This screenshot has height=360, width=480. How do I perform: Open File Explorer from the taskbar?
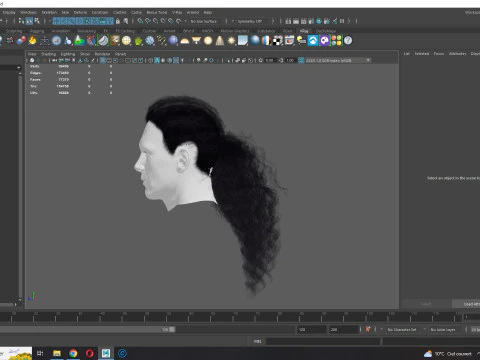tap(57, 353)
